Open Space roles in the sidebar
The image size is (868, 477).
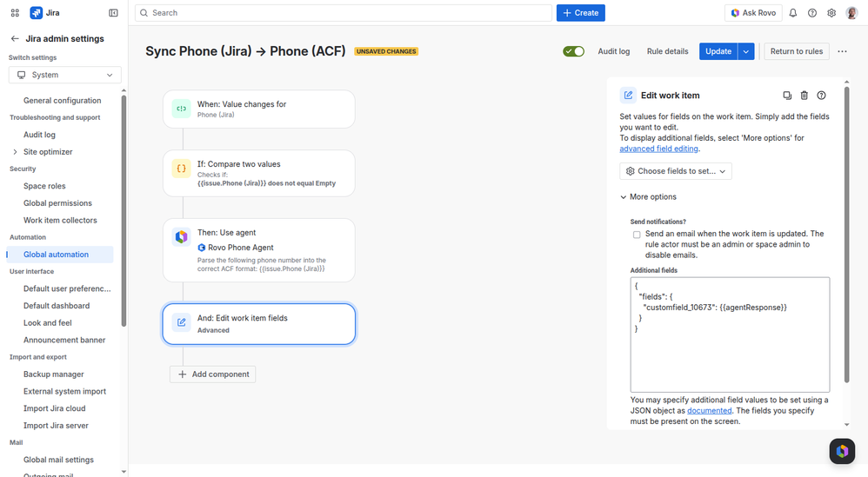[x=44, y=186]
